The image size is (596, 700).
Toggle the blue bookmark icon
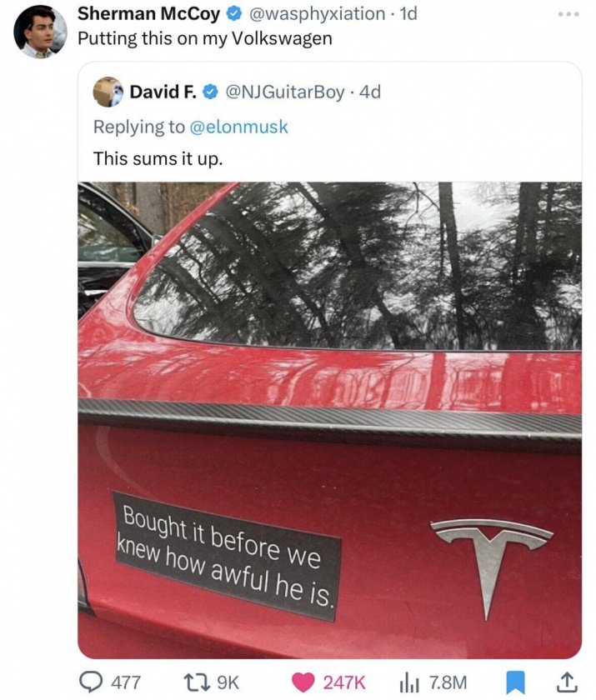[x=516, y=682]
